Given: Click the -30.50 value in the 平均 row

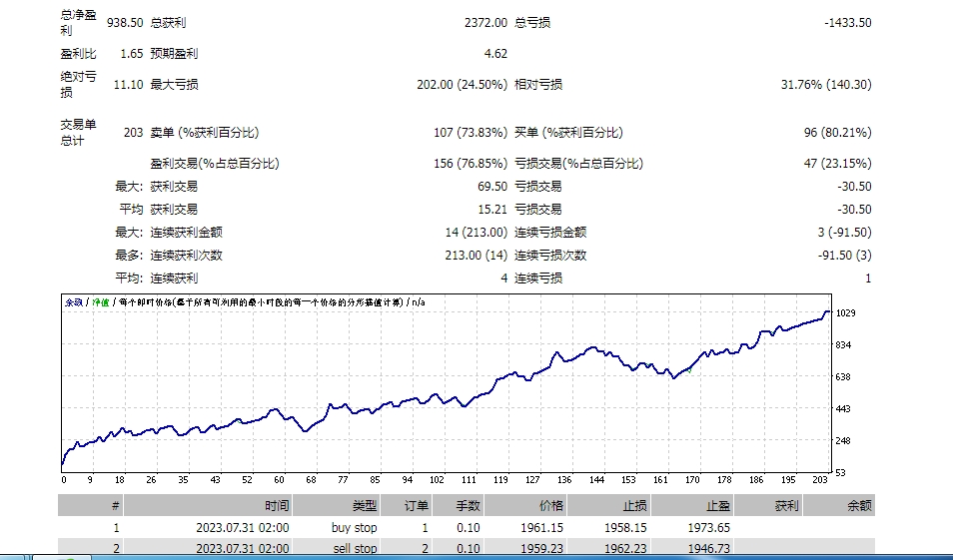Looking at the screenshot, I should click(x=854, y=210).
